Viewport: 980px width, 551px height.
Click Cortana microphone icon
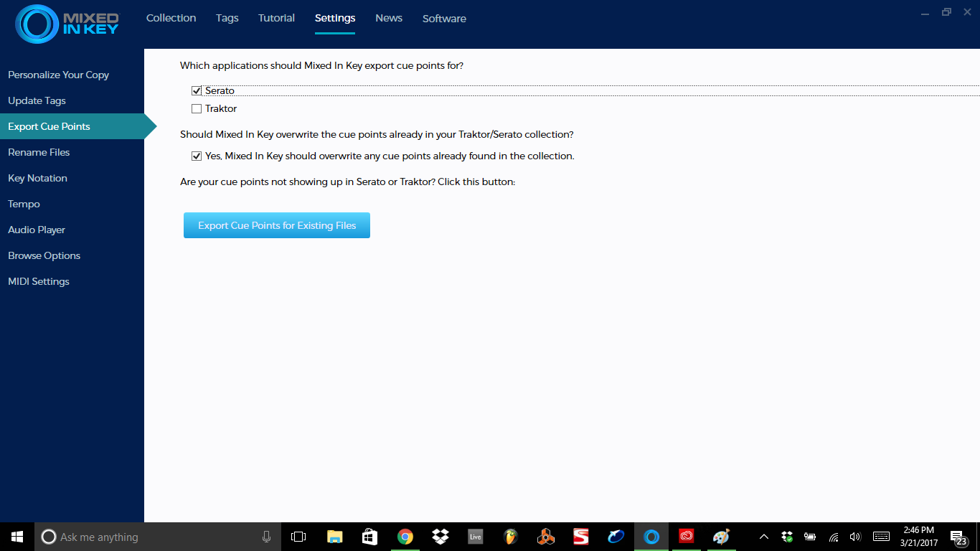pos(266,537)
